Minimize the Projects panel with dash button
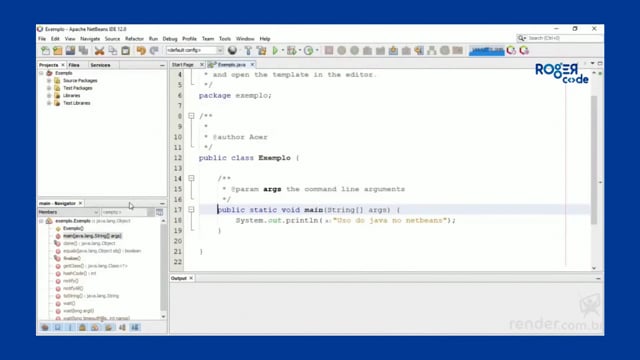The width and height of the screenshot is (640, 360). pos(162,65)
